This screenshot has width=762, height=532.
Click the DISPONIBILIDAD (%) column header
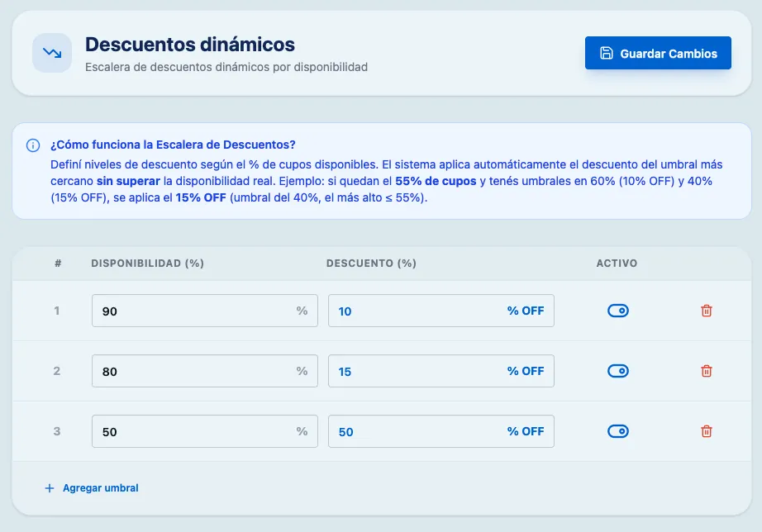point(147,264)
